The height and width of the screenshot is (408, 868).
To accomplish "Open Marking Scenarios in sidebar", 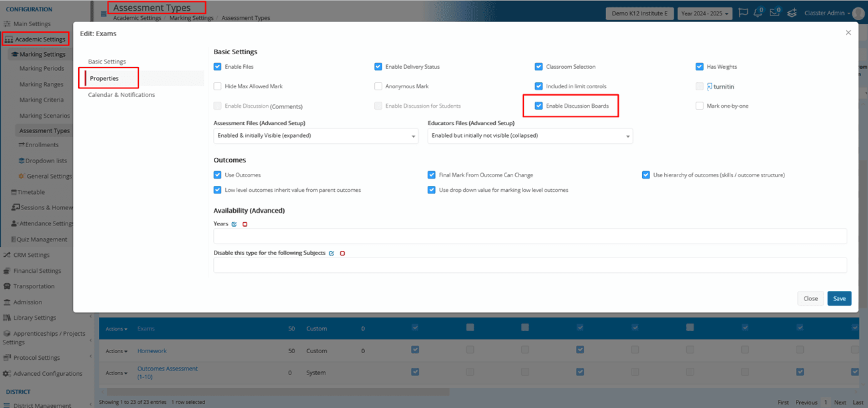I will (45, 116).
